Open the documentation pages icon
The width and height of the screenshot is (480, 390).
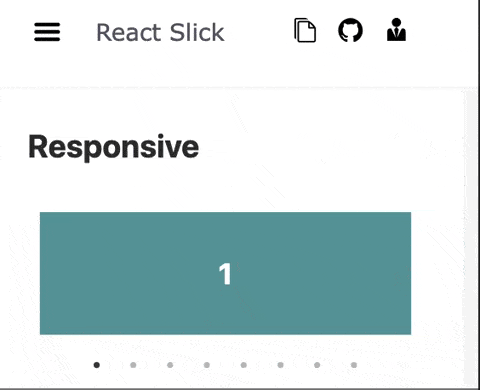[305, 30]
